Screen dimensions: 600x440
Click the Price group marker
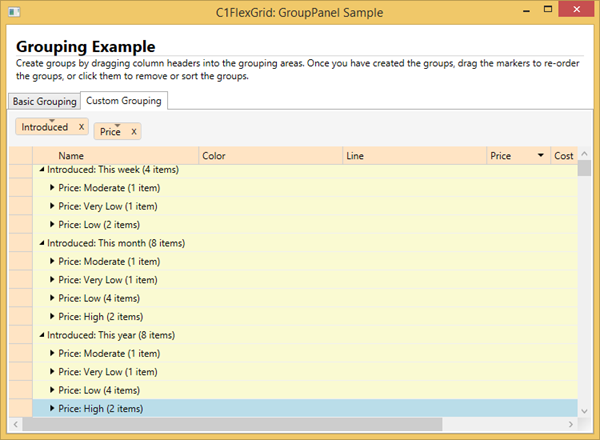click(110, 131)
